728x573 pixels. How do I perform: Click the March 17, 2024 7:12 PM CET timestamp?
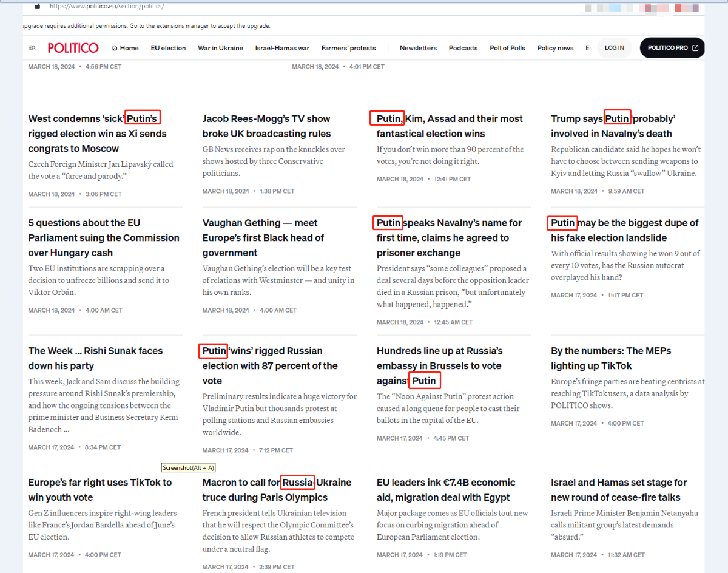248,450
